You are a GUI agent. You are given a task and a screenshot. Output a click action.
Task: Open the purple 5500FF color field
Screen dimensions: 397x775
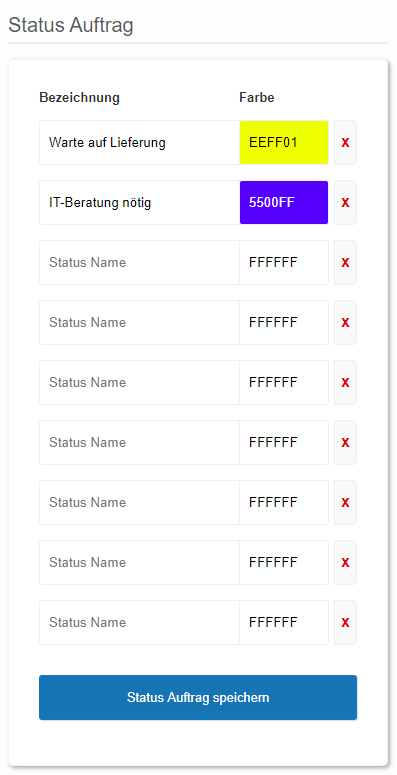tap(284, 202)
